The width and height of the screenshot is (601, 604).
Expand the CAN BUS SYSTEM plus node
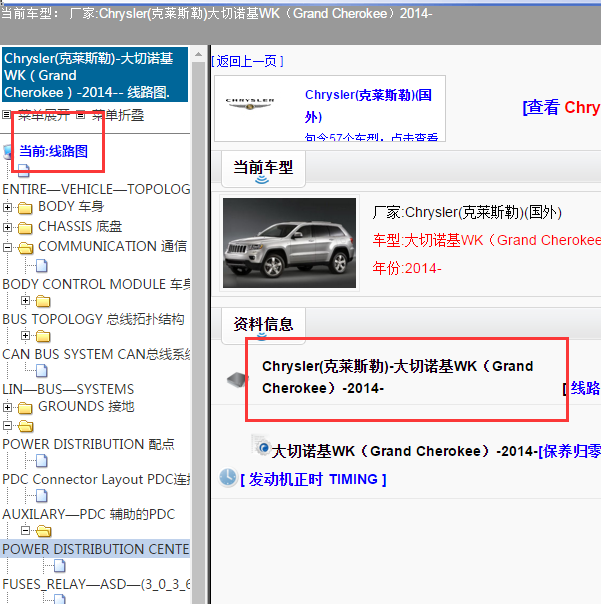25,336
